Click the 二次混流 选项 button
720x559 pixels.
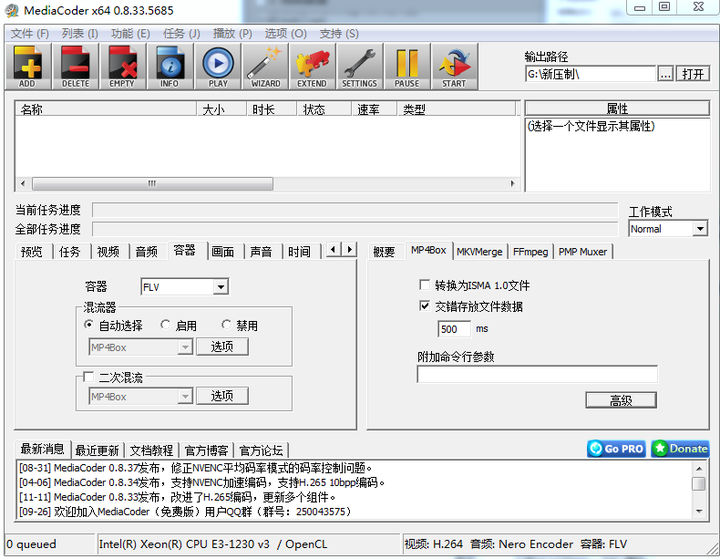[x=222, y=396]
